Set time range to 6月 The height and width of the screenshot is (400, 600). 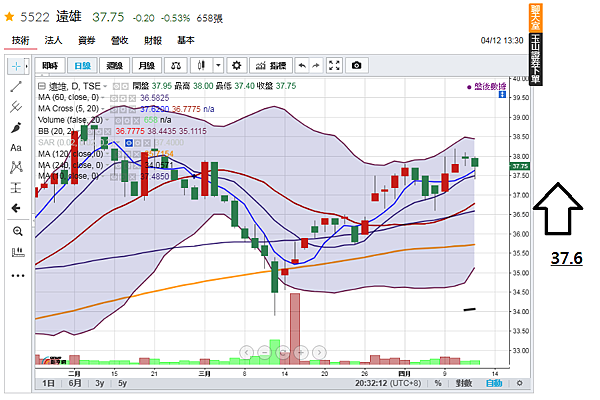[x=75, y=383]
